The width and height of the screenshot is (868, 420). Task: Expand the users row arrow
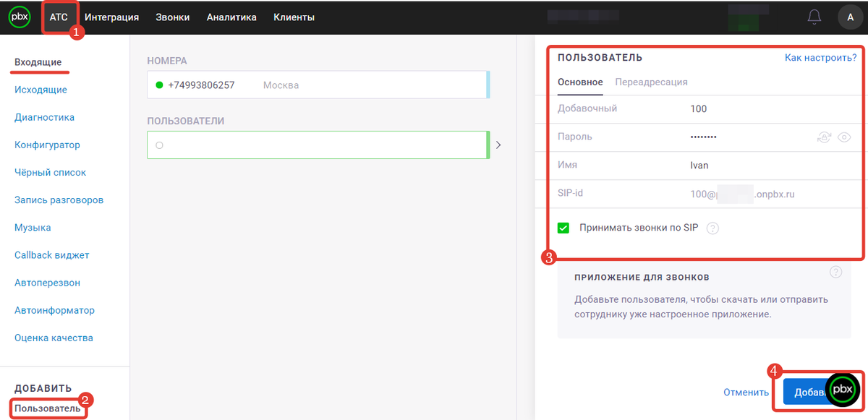coord(498,145)
